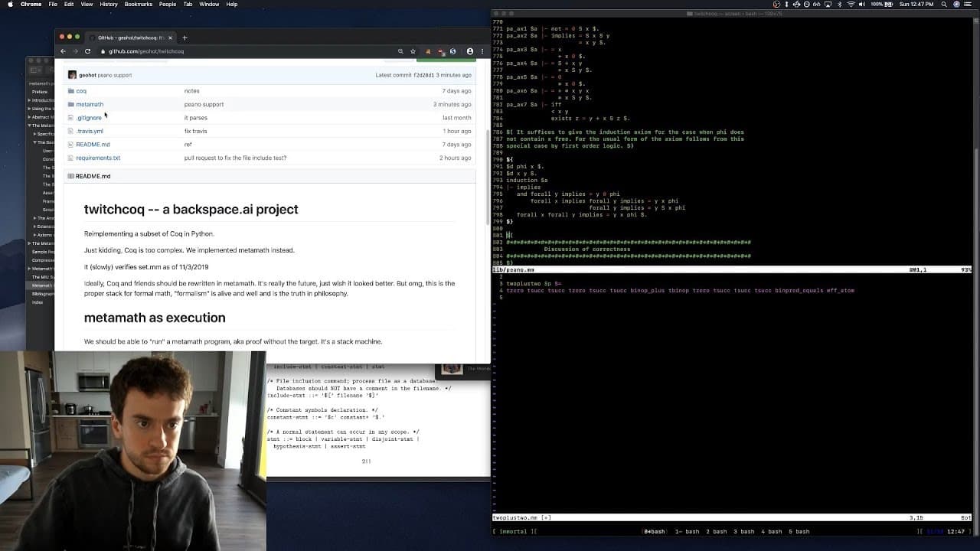Image resolution: width=980 pixels, height=551 pixels.
Task: Toggle the sidebar view button in PDF viewer
Action: pyautogui.click(x=36, y=70)
